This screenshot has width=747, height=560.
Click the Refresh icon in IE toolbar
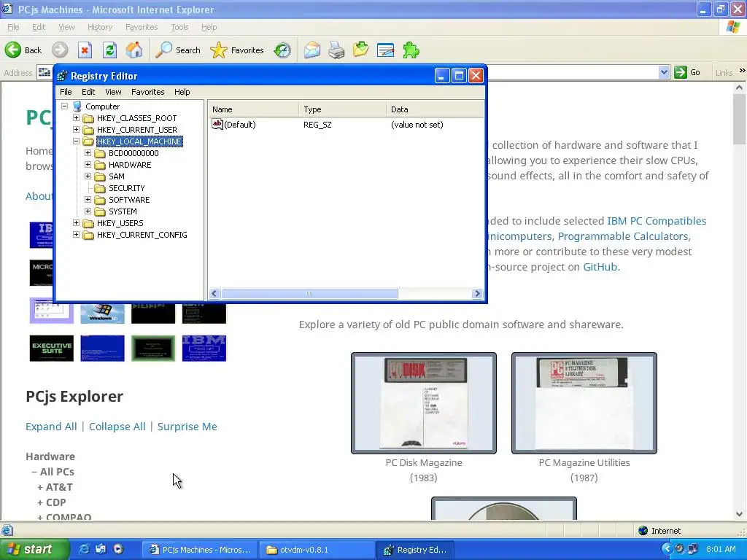click(x=109, y=50)
